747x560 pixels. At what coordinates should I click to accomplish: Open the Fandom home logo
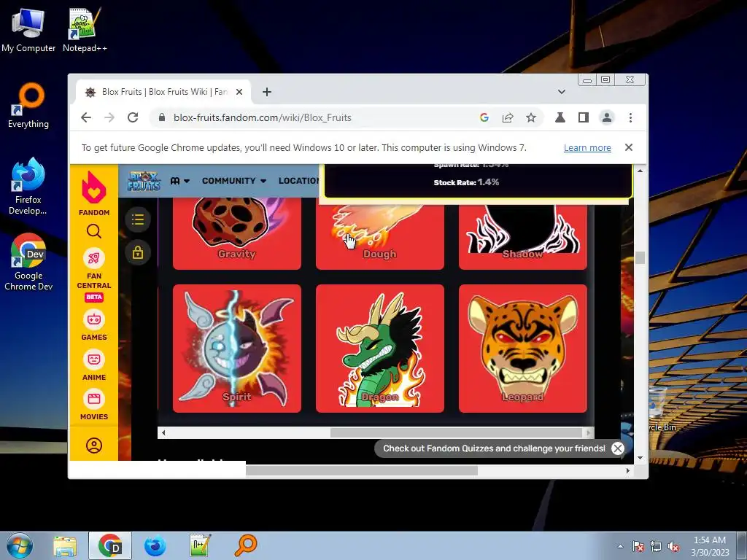(94, 192)
